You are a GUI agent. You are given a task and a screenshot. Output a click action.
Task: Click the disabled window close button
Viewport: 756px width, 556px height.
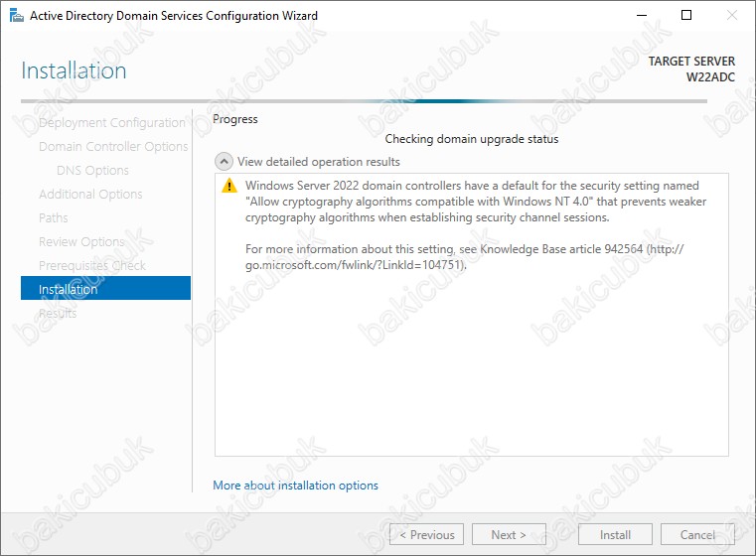(732, 16)
